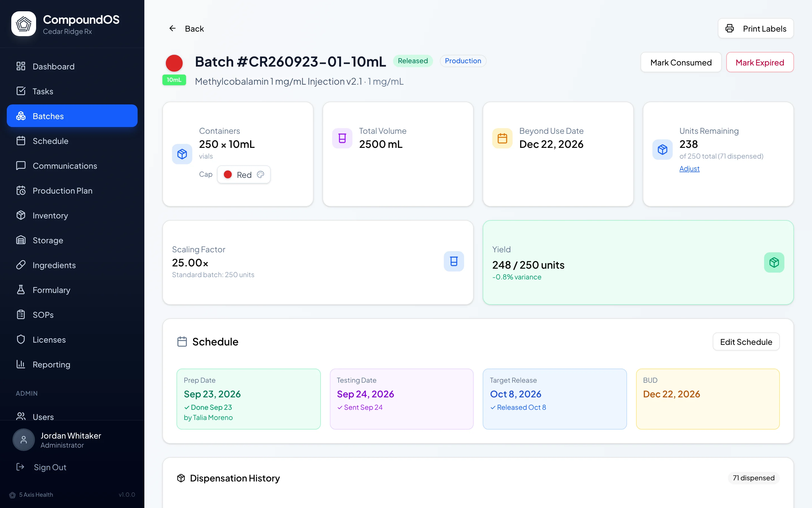Click the Yield green package icon
This screenshot has height=508, width=812.
[774, 262]
